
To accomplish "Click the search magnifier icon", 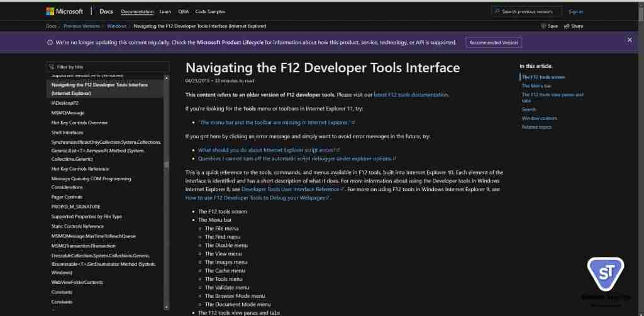I will (497, 11).
